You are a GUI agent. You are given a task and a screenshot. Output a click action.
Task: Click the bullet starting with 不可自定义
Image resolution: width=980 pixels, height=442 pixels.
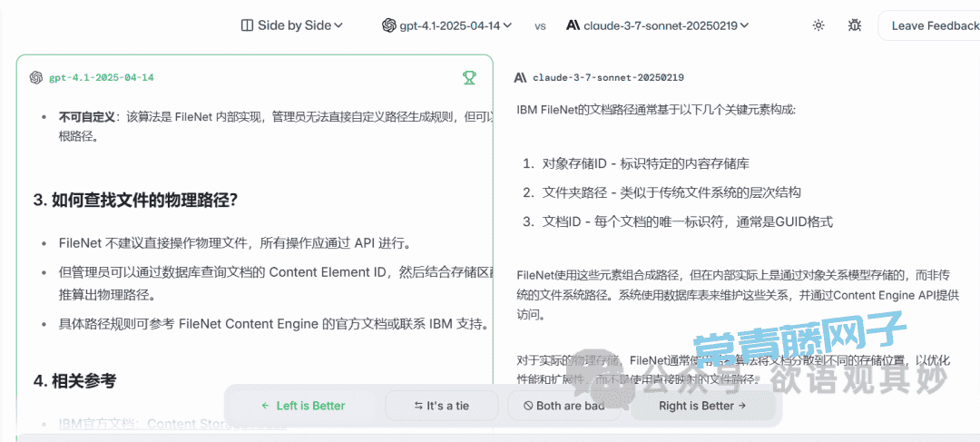click(276, 126)
